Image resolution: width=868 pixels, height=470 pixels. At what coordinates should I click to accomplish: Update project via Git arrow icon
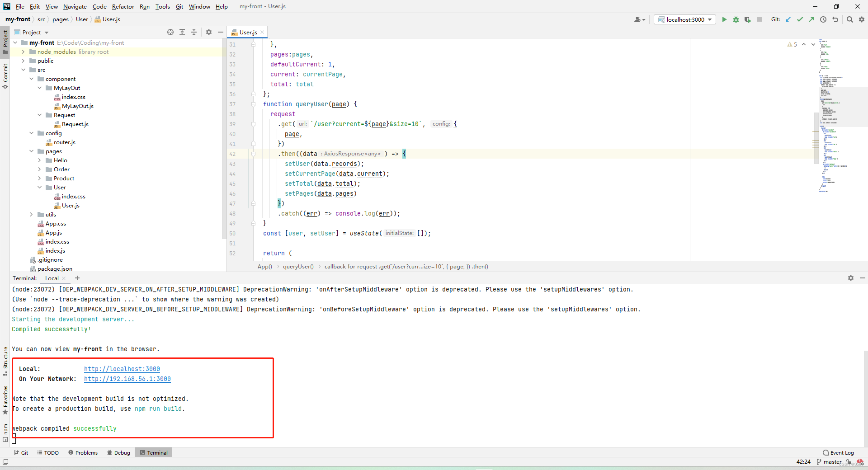click(788, 19)
